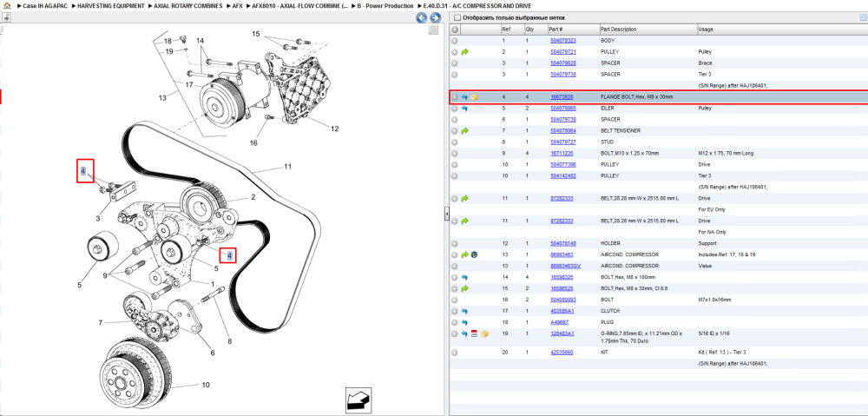Click the grey plus icon in the KIT row
The image size is (868, 416).
[455, 353]
